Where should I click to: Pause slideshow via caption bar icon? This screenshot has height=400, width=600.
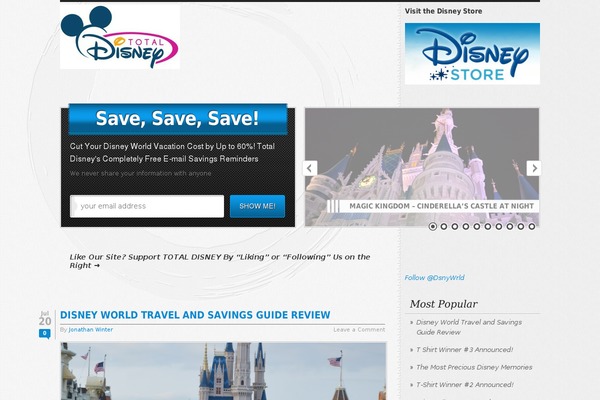tap(334, 206)
